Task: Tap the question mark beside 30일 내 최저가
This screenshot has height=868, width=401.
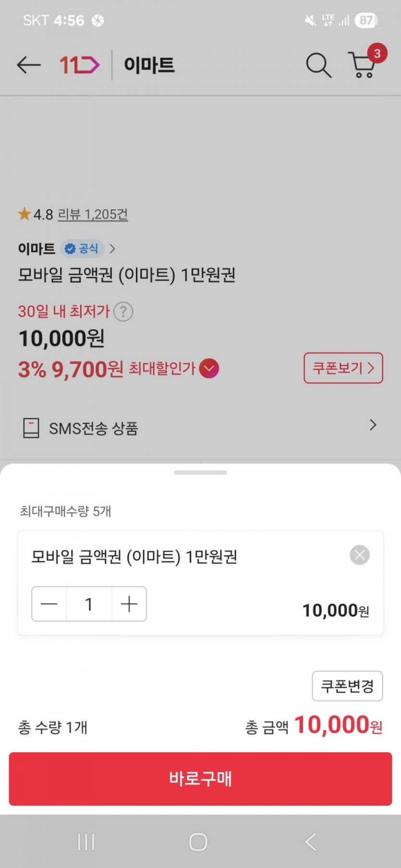Action: coord(123,312)
